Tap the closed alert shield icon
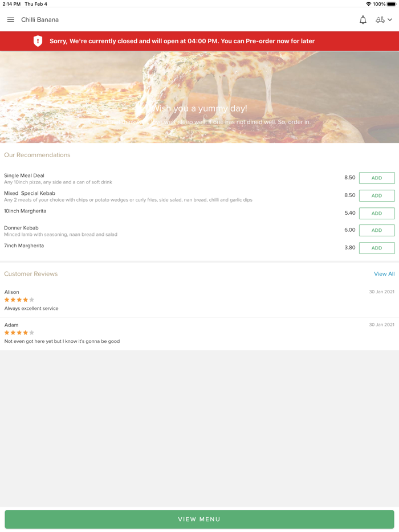This screenshot has width=399, height=532. 38,41
